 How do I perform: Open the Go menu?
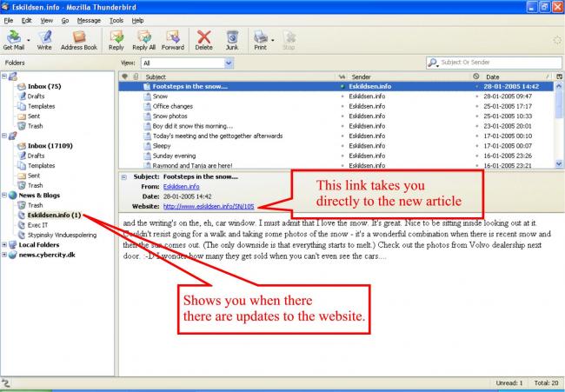[x=65, y=21]
